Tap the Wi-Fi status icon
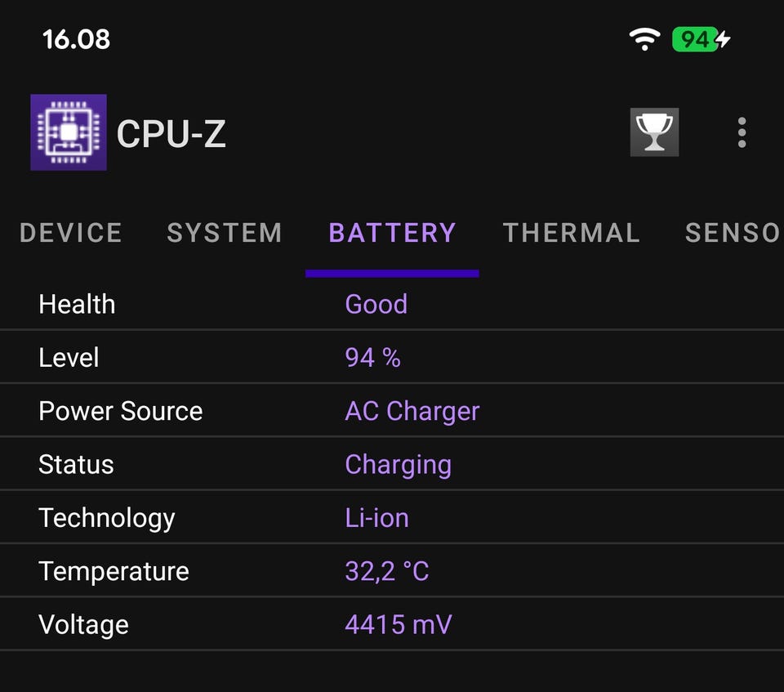 pos(644,38)
